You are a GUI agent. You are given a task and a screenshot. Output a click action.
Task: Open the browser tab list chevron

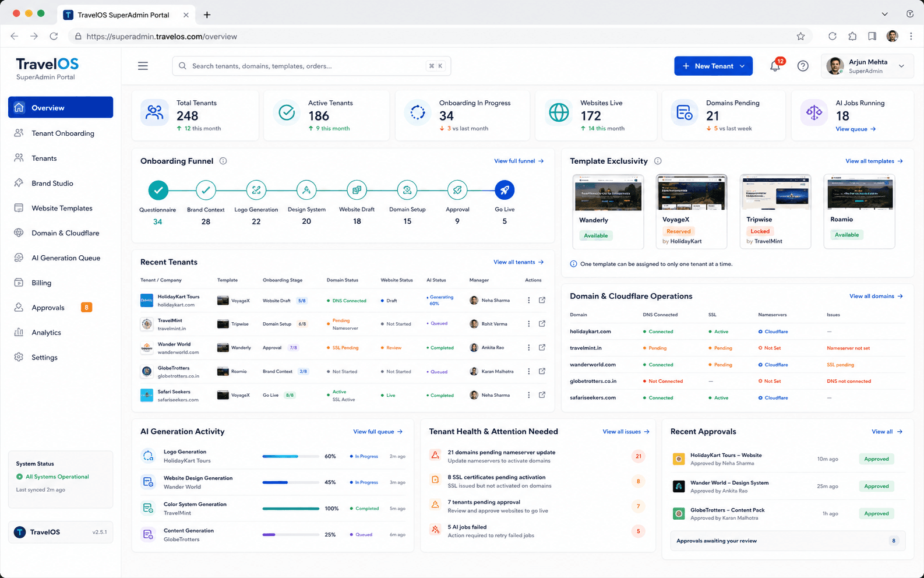[884, 14]
